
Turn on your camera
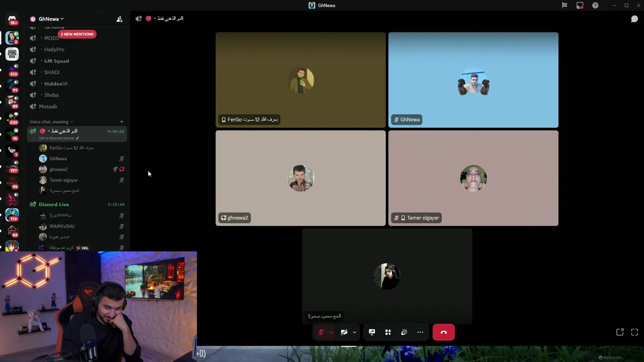(344, 332)
